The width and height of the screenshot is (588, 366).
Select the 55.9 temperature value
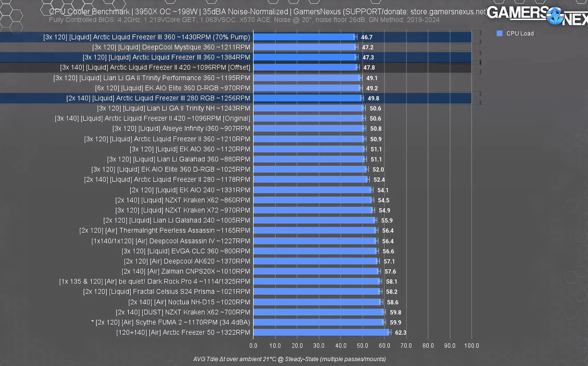click(387, 221)
